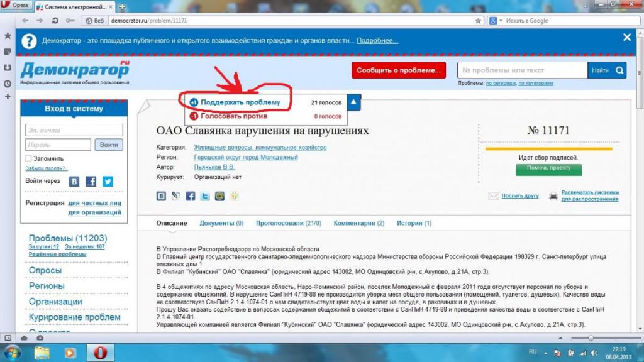Bookmark page with address bar star

pos(478,21)
